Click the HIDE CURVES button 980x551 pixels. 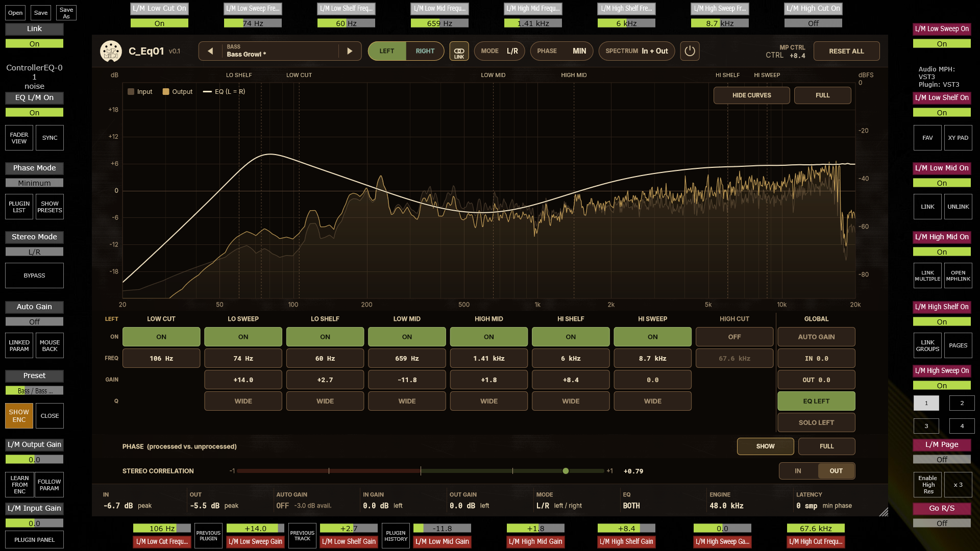pyautogui.click(x=751, y=95)
